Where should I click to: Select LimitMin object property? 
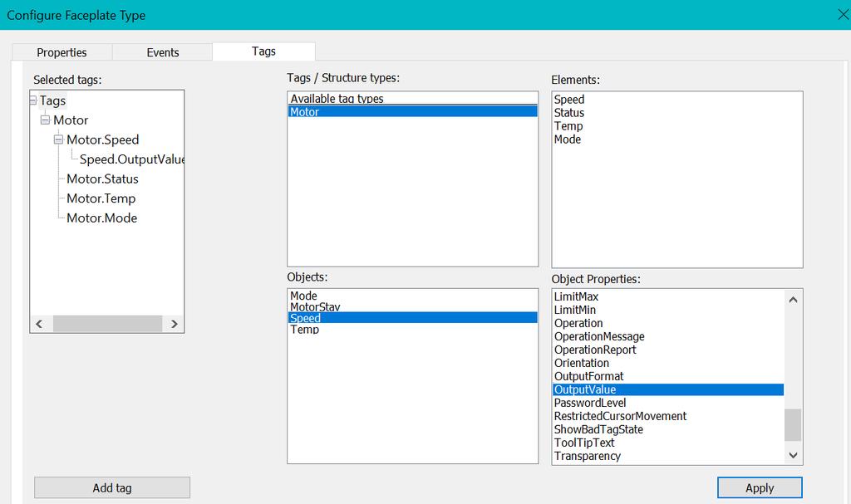(575, 310)
